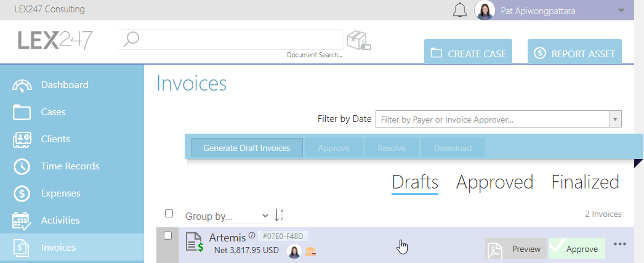Click the Expenses dollar coin icon
This screenshot has width=644, height=263.
tap(22, 193)
